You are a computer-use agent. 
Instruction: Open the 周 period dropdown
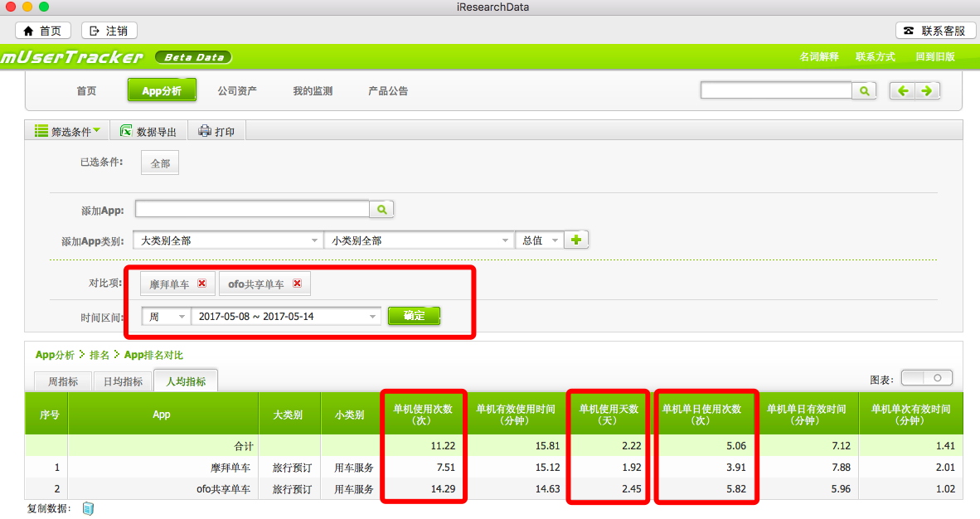tap(166, 317)
